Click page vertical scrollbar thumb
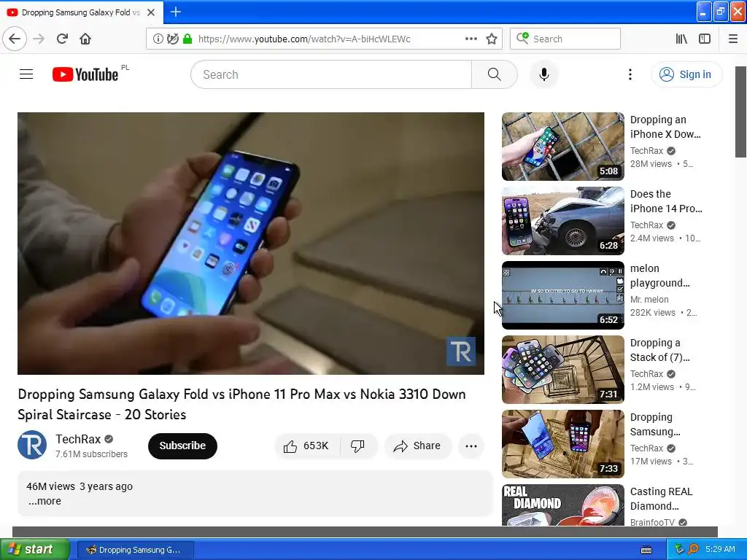The image size is (747, 560). click(740, 112)
